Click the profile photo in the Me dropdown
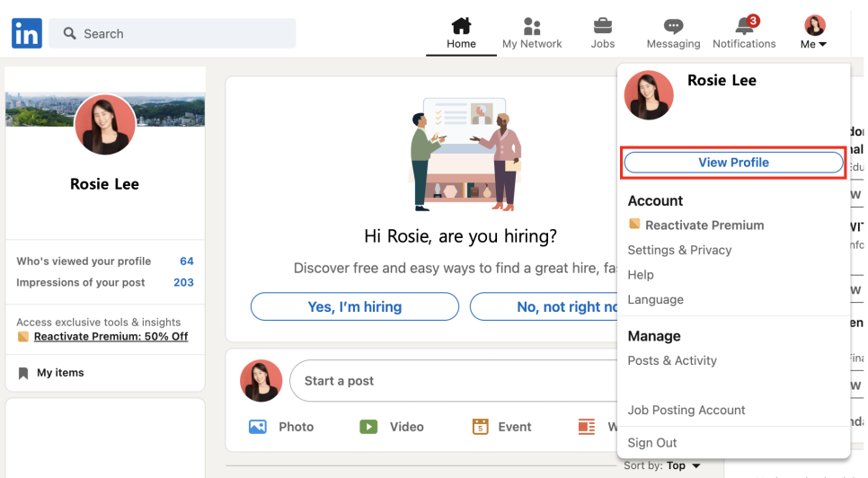 649,95
